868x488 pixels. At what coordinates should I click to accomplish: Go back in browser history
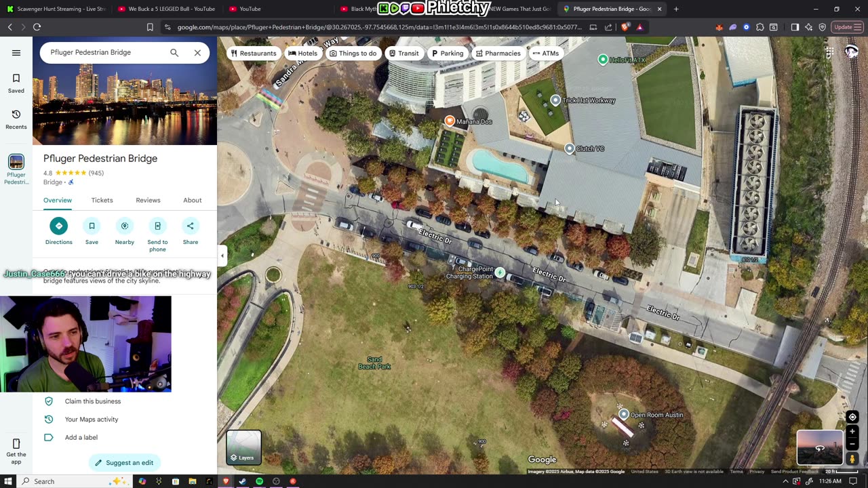[x=9, y=27]
